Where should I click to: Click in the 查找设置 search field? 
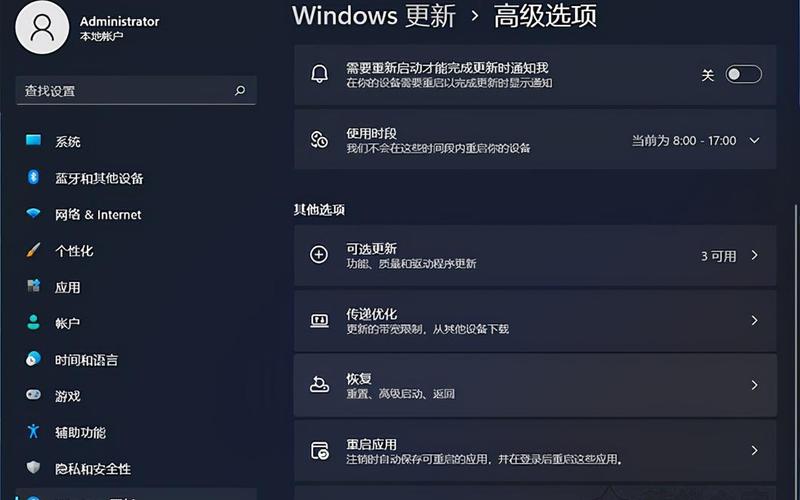(136, 91)
